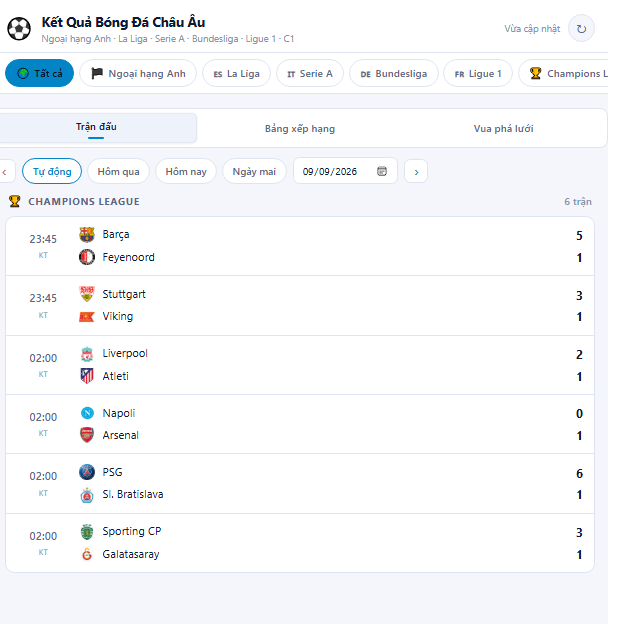Image resolution: width=620 pixels, height=624 pixels.
Task: Open the Barça match at 23:45
Action: tap(300, 246)
